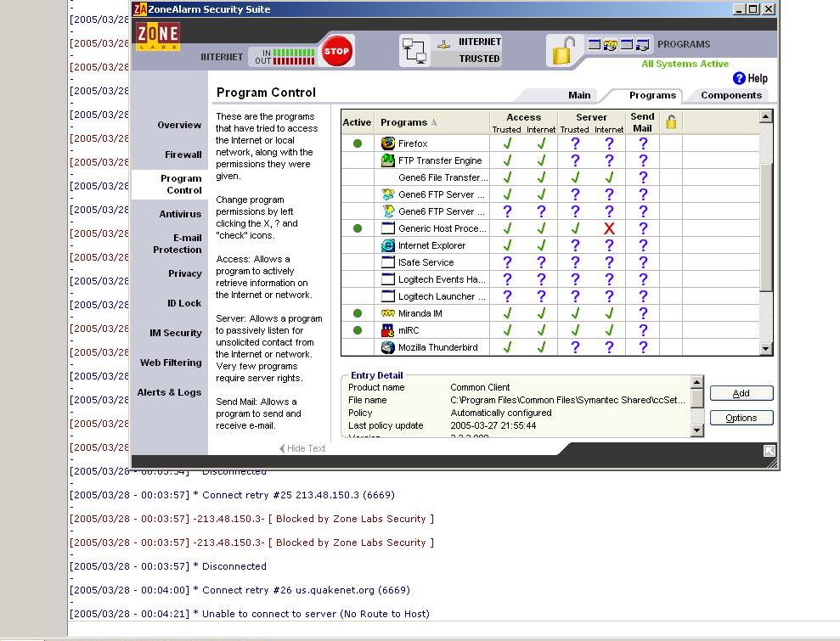Click the IN/OUT Internet traffic meter
The height and width of the screenshot is (641, 840).
click(285, 57)
